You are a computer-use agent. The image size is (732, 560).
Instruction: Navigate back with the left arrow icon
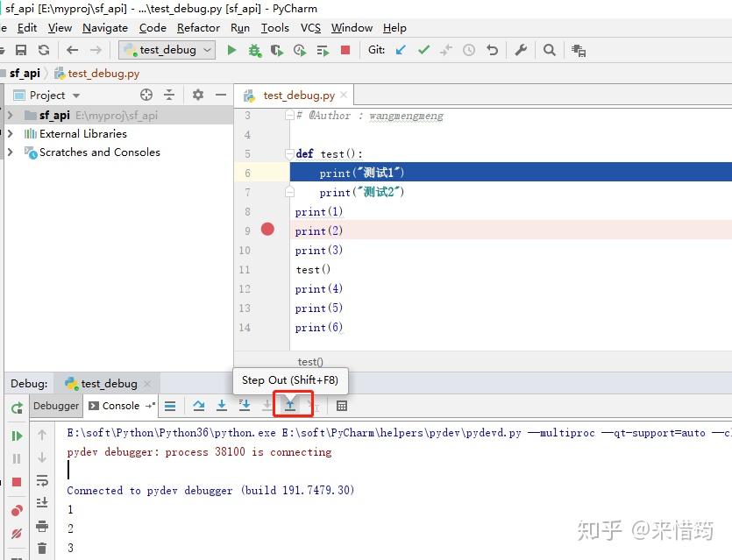click(73, 50)
